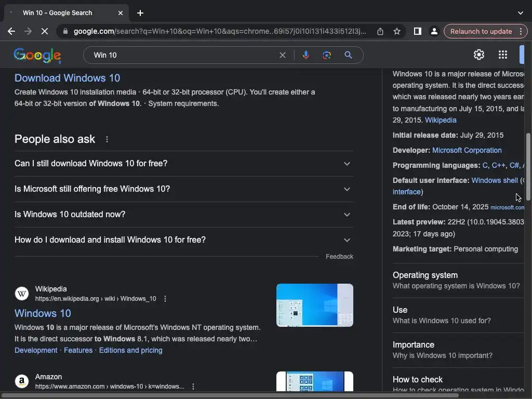
Task: Open the Chrome profile icon
Action: [x=434, y=31]
